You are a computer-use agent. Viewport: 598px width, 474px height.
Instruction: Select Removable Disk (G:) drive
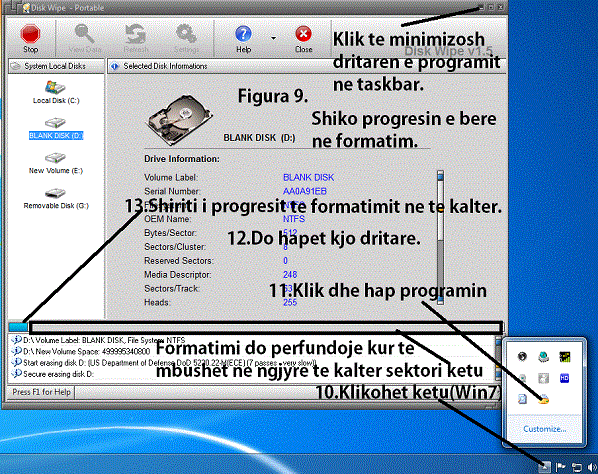tap(56, 199)
